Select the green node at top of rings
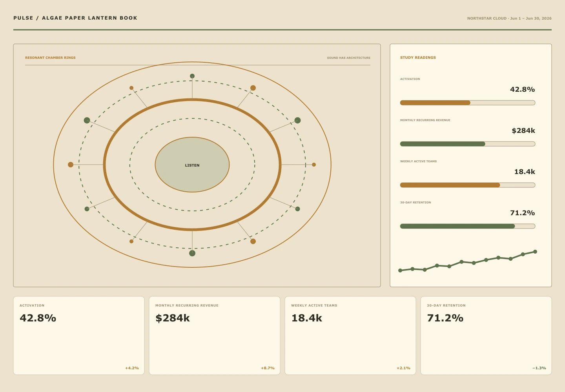Viewport: 565px width, 392px height. click(x=192, y=76)
